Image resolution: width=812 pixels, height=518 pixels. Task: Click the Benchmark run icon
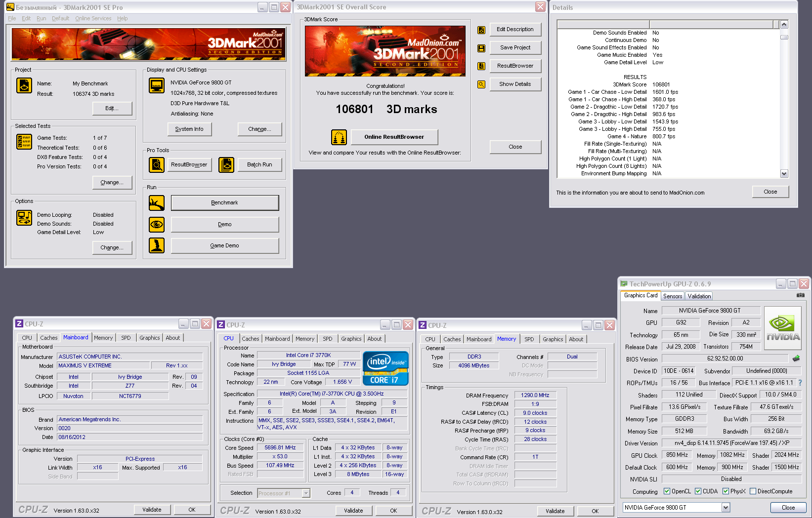tap(157, 202)
